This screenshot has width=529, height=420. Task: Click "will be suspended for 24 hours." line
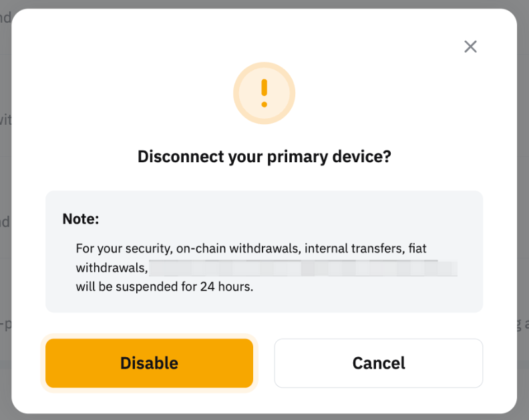164,288
